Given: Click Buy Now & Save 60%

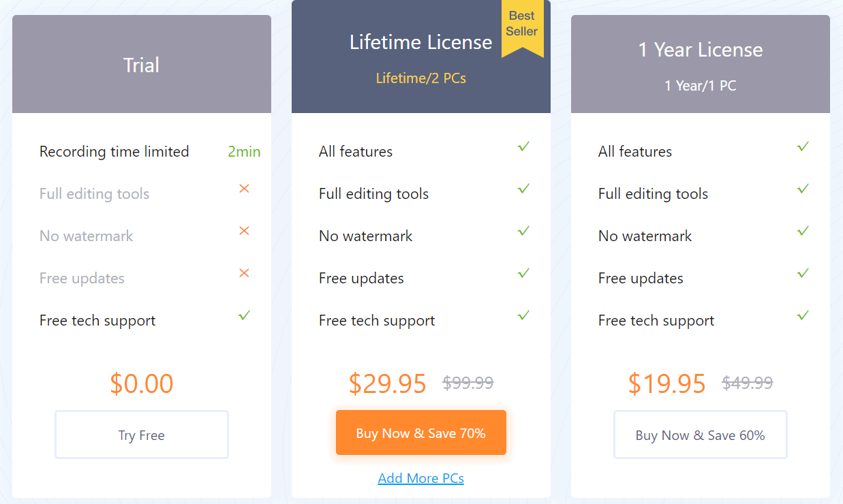Looking at the screenshot, I should tap(700, 435).
